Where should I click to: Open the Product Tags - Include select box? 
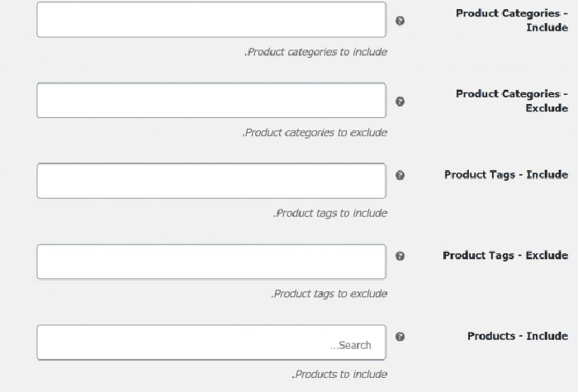pos(211,181)
